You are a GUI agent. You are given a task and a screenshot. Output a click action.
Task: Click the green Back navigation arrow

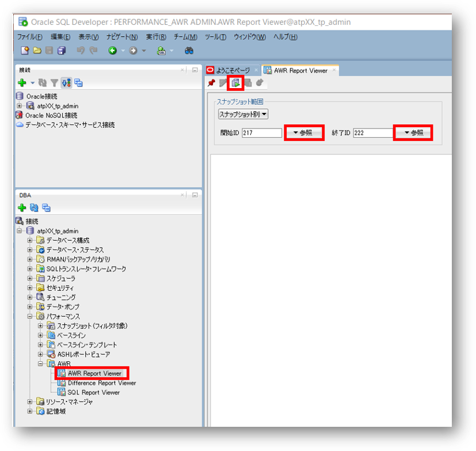point(113,51)
